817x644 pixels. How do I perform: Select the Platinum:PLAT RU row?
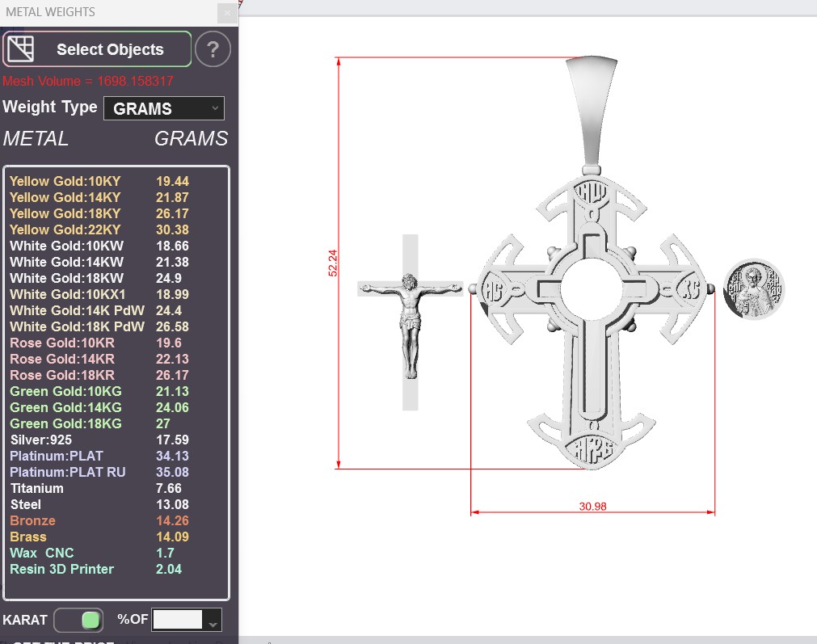(99, 472)
